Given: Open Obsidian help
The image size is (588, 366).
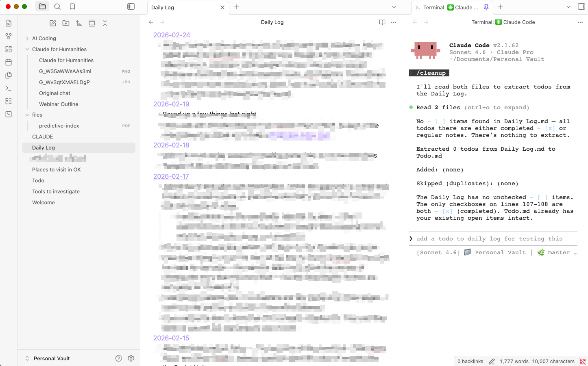Looking at the screenshot, I should (x=119, y=358).
